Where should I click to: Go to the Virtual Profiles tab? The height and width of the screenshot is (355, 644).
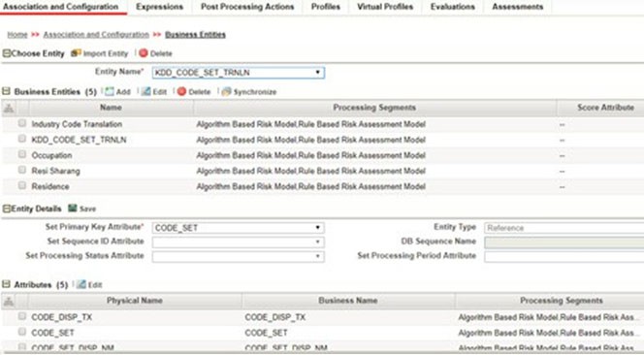click(385, 7)
